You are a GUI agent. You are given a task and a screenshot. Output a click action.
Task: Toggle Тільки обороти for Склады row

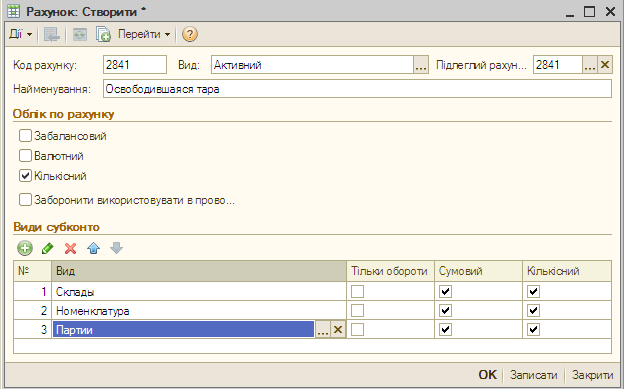click(357, 291)
